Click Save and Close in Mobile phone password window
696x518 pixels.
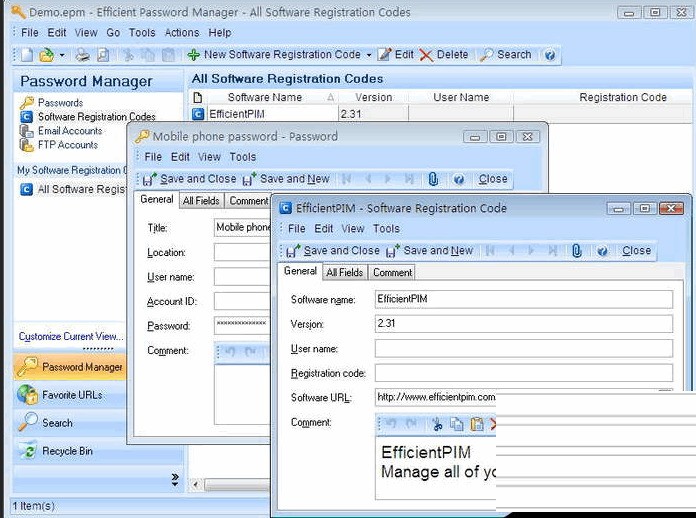point(190,179)
